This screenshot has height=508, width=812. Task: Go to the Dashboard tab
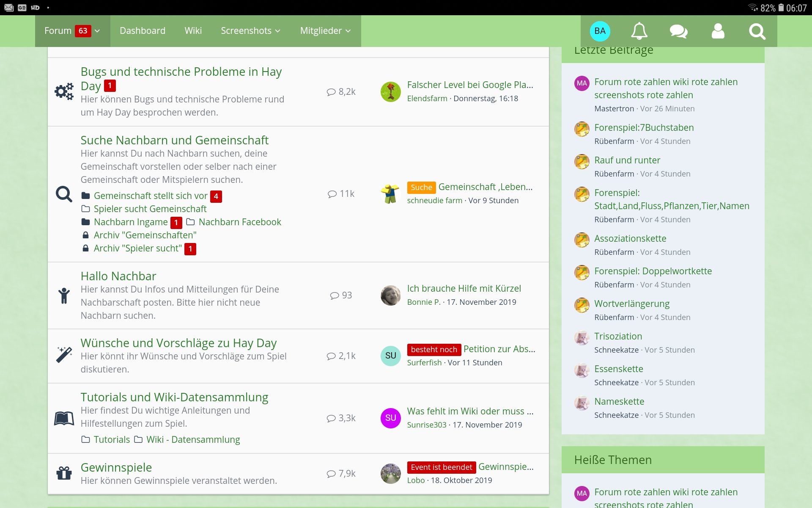tap(143, 31)
